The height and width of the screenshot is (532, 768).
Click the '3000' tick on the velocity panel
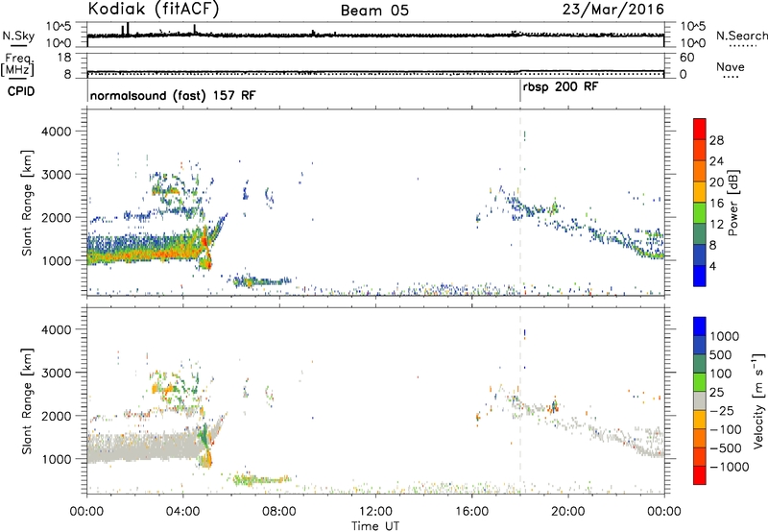(56, 373)
